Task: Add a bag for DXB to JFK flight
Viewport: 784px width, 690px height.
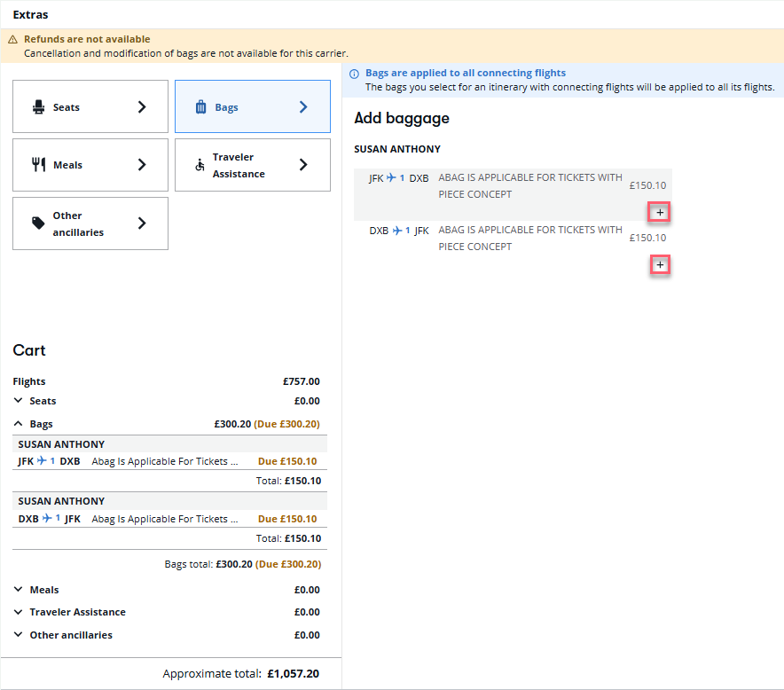Action: [x=660, y=265]
